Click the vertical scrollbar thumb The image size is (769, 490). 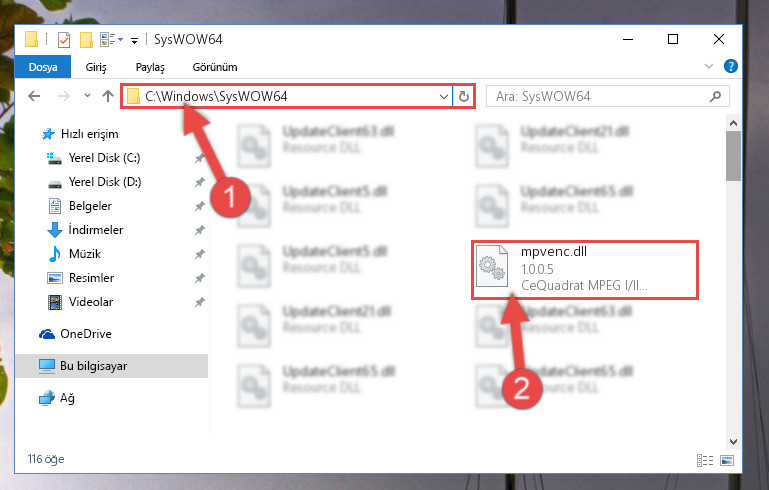click(733, 155)
